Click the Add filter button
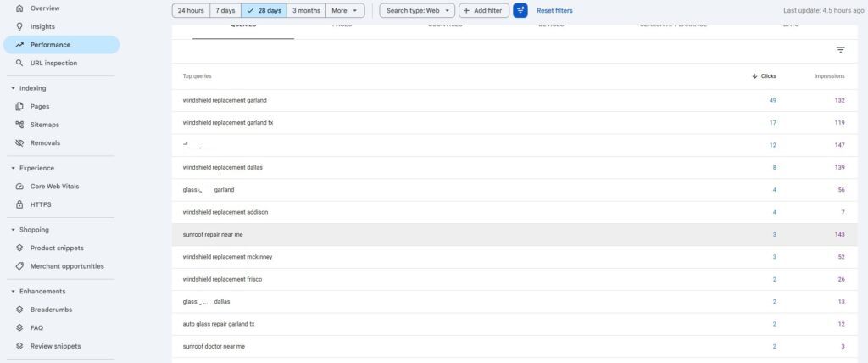This screenshot has height=363, width=868. pyautogui.click(x=482, y=10)
